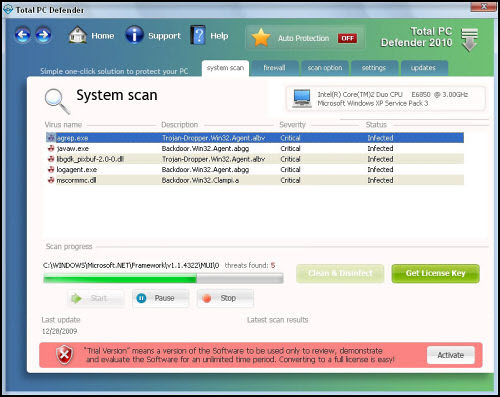Select the javaw.exe threat row
500x397 pixels.
point(255,148)
